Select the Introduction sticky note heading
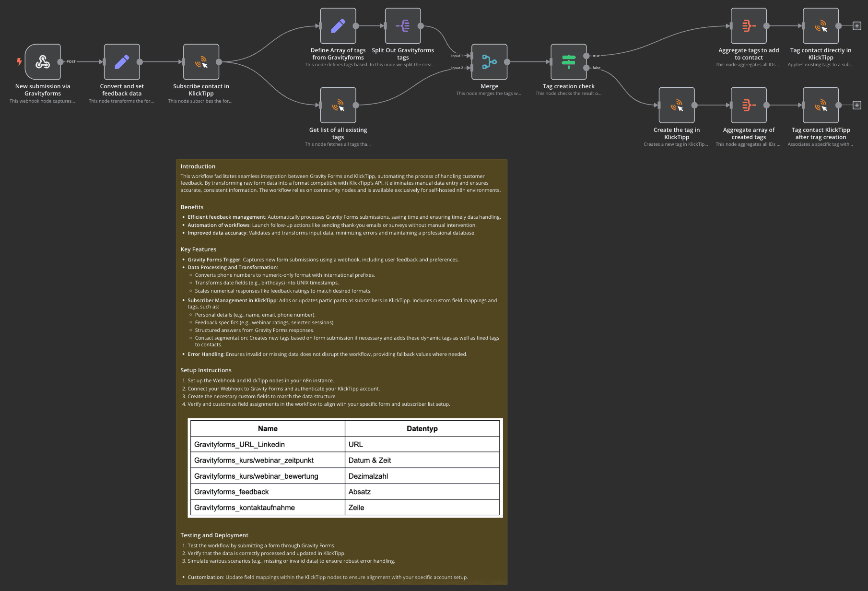The width and height of the screenshot is (868, 591). pos(198,166)
